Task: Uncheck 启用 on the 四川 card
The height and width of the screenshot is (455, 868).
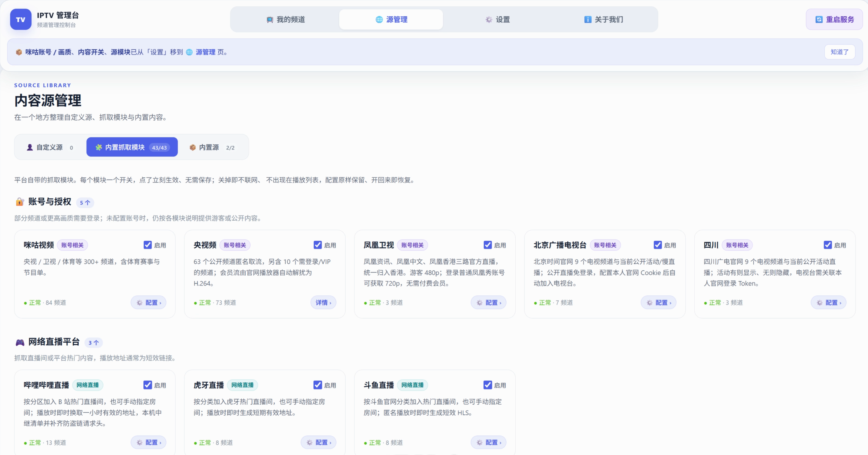Action: click(828, 245)
